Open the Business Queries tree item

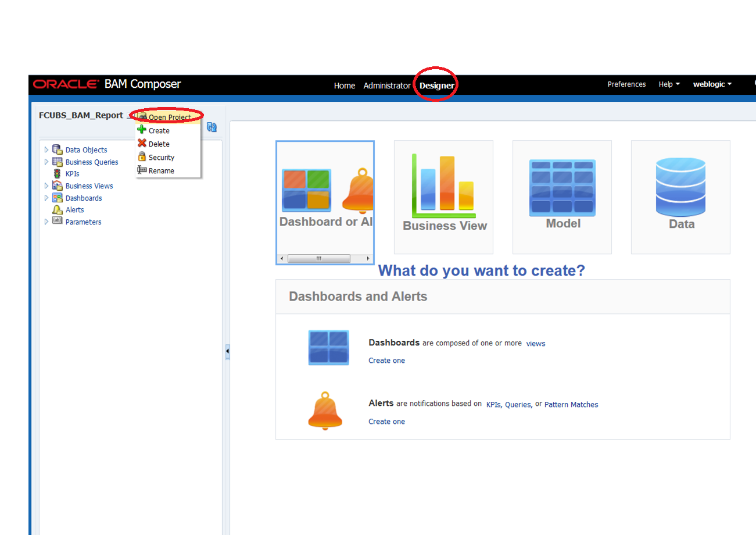click(92, 162)
